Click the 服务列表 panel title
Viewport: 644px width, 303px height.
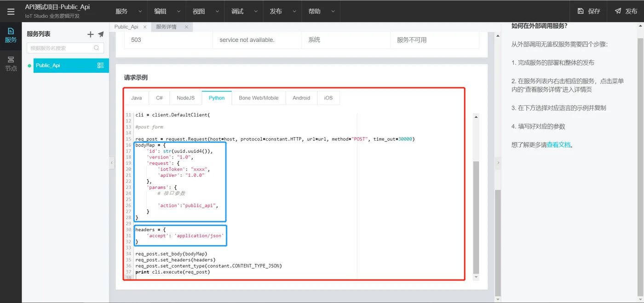pyautogui.click(x=39, y=34)
